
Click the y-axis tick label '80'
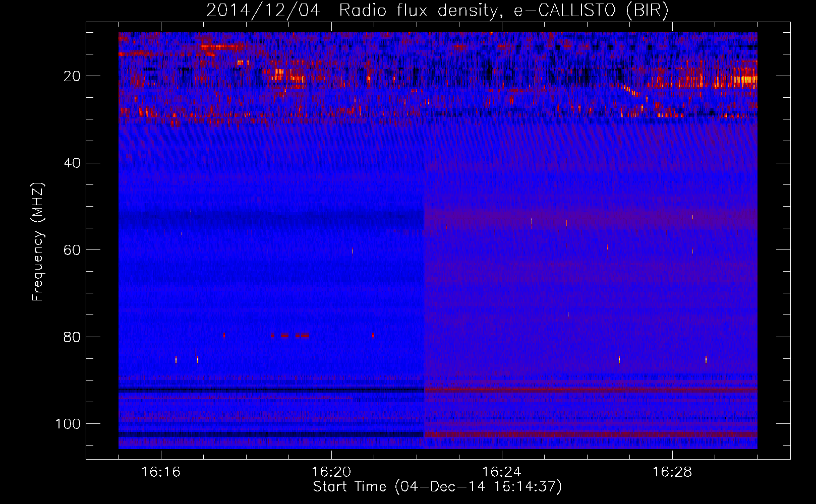[73, 337]
